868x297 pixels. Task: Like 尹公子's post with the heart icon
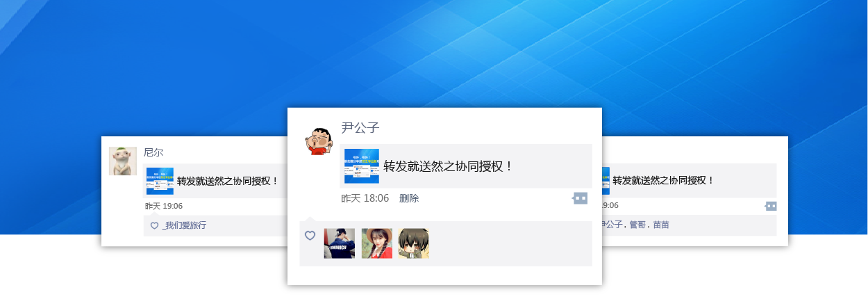coord(310,236)
